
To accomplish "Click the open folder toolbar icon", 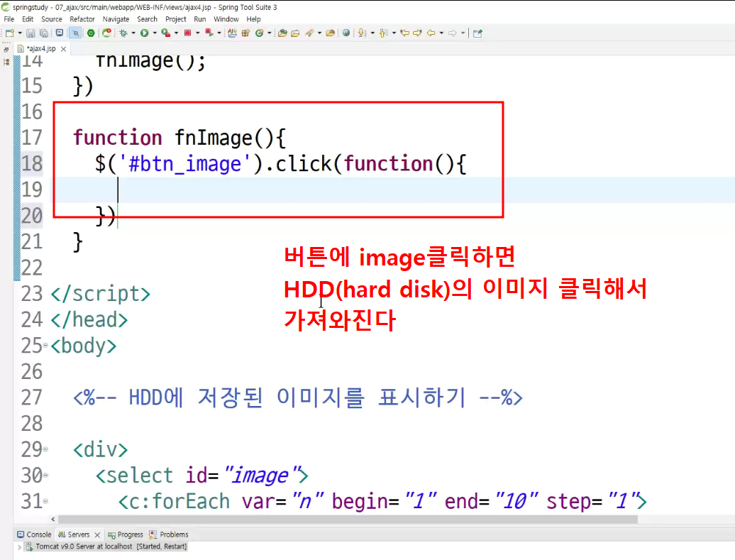I will pos(295,33).
